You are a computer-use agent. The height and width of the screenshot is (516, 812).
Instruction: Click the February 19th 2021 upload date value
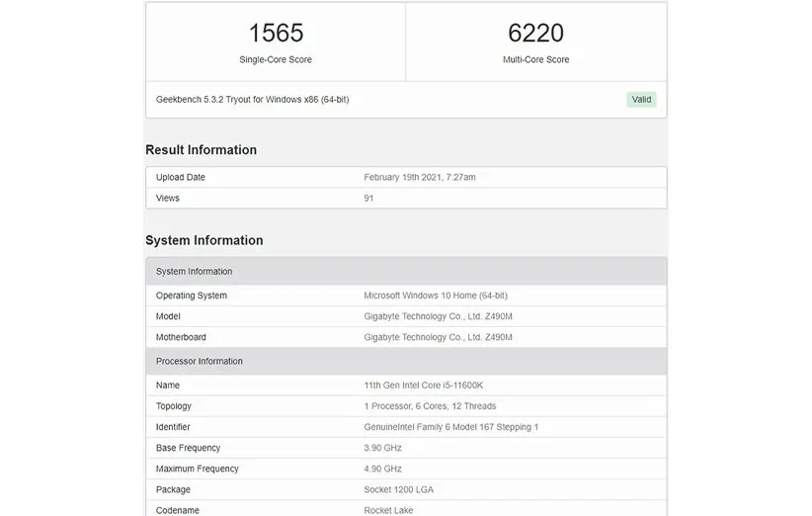coord(420,178)
